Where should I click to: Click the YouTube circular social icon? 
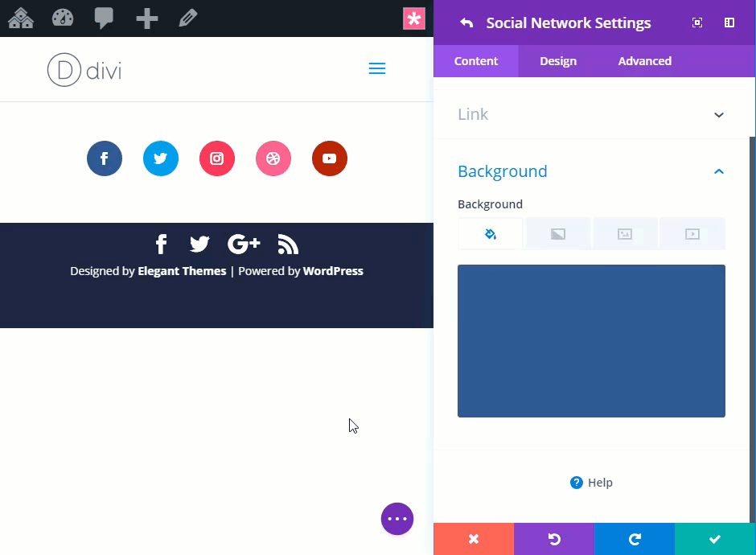pyautogui.click(x=330, y=158)
